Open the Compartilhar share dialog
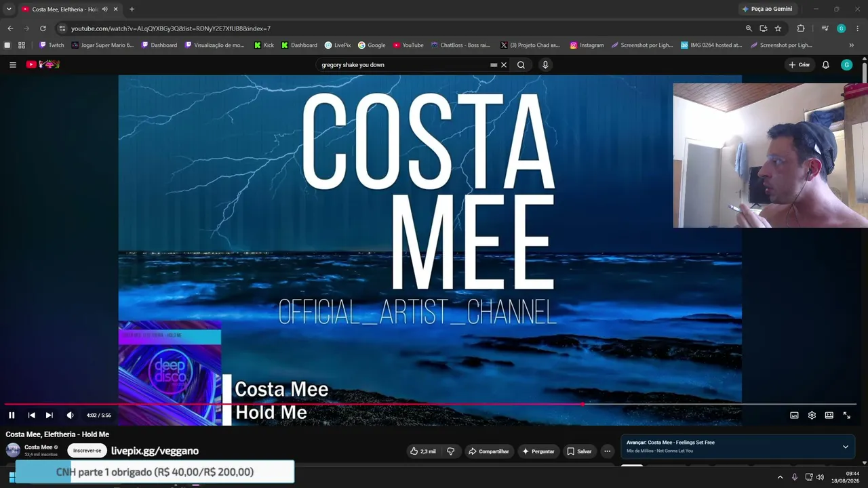 [x=488, y=451]
